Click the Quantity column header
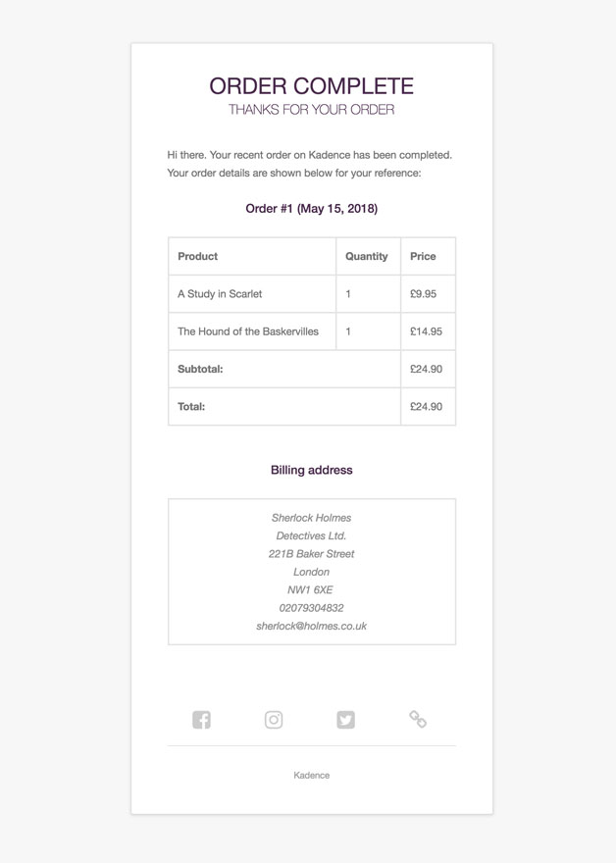Viewport: 616px width, 863px height. 367,256
